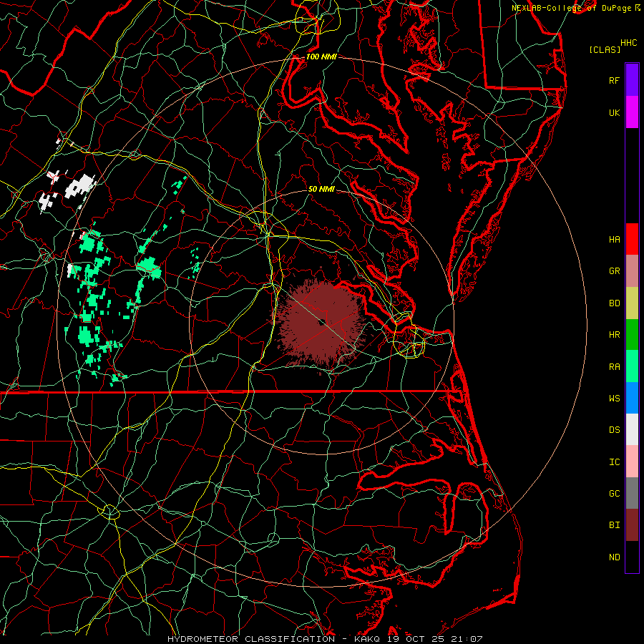Click the [CLAS] units label

[605, 49]
